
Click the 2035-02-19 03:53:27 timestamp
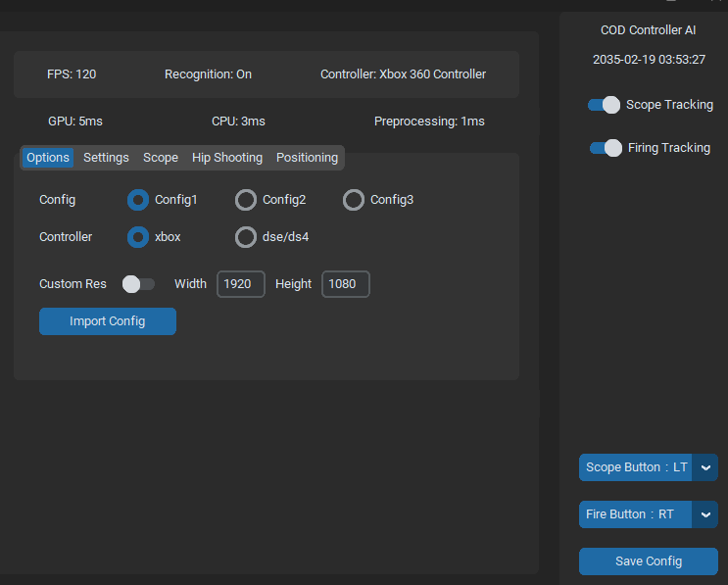pos(649,60)
